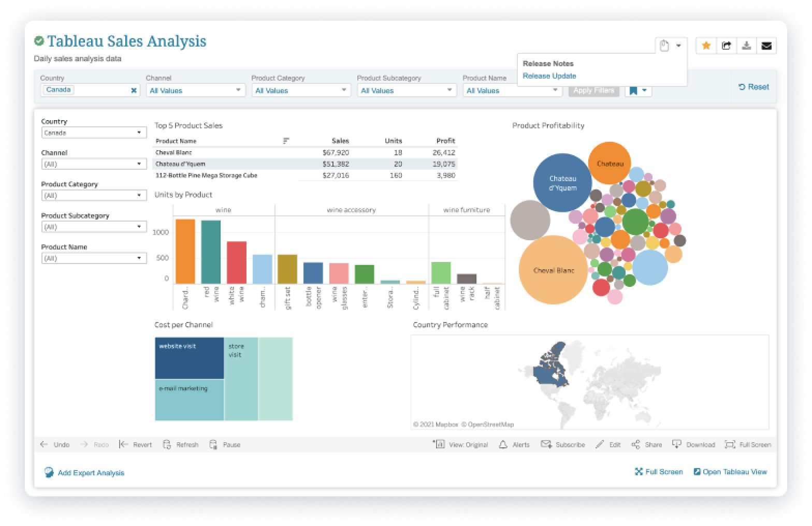Image resolution: width=812 pixels, height=526 pixels.
Task: Open the Release Update link
Action: (549, 76)
